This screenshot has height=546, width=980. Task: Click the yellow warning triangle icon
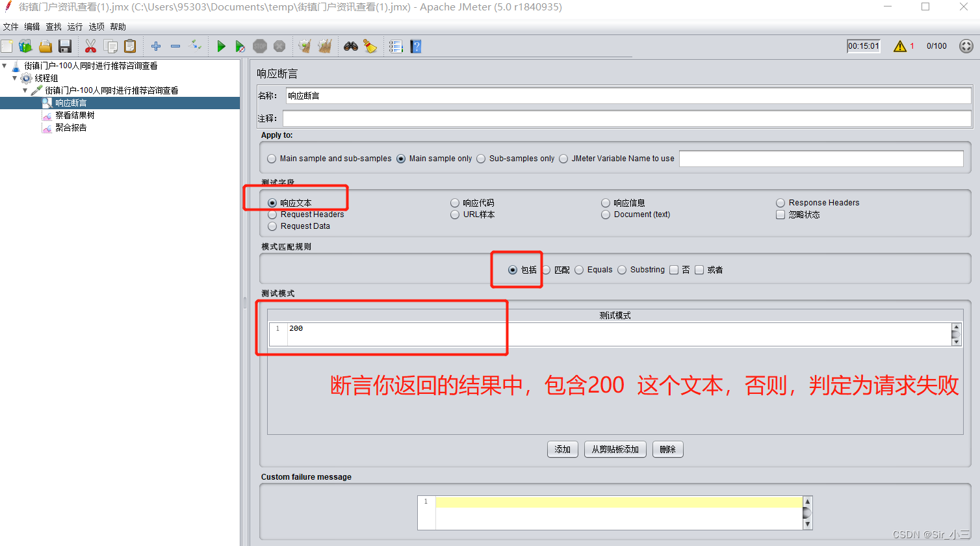pos(900,46)
